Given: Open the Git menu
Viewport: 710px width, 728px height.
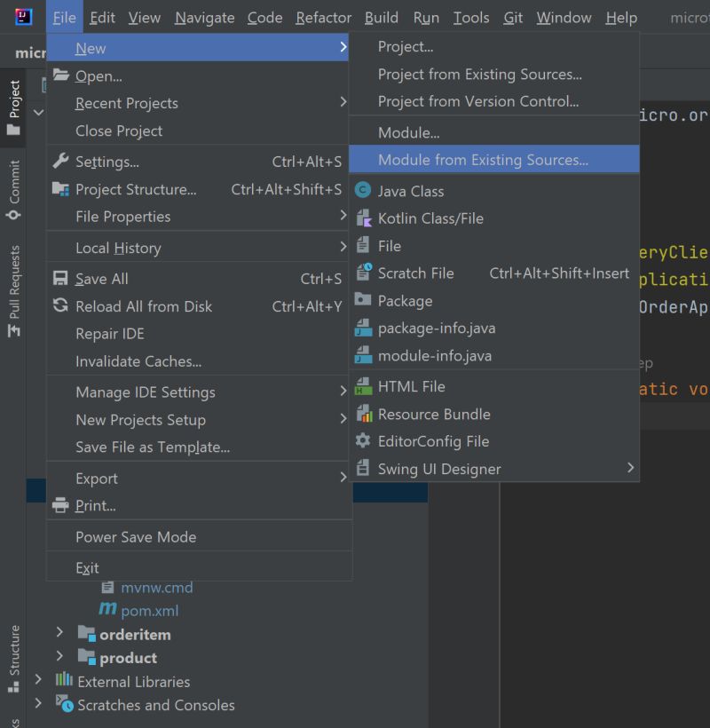Looking at the screenshot, I should [512, 17].
